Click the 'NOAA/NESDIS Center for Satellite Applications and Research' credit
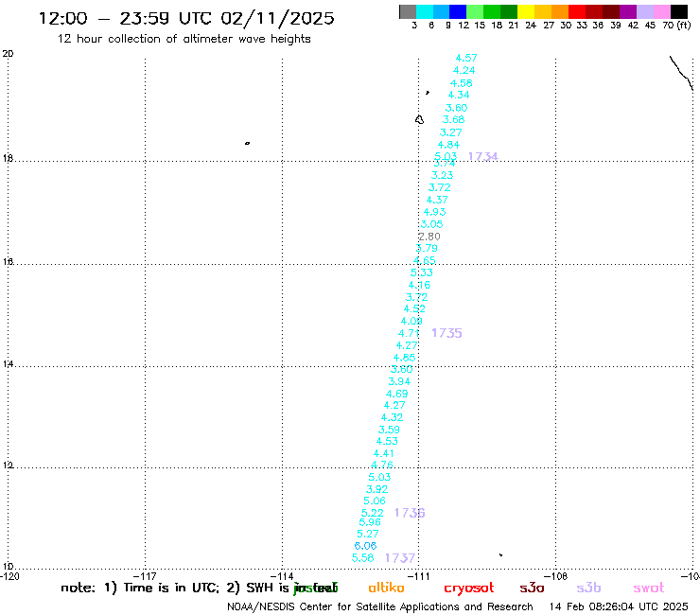 [x=380, y=607]
